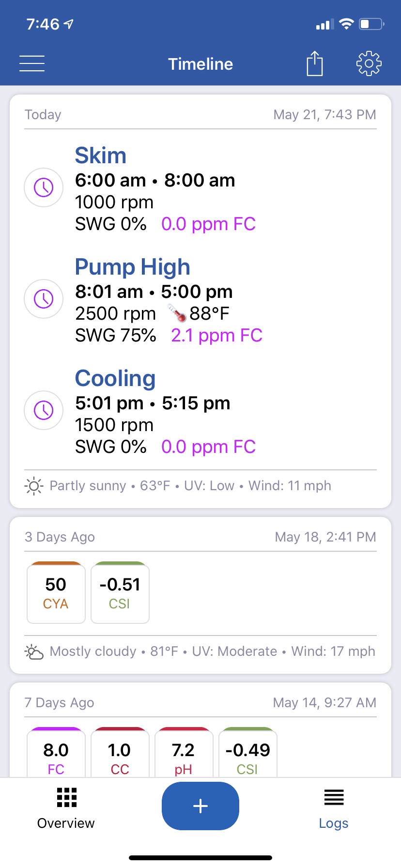Select the -0.51 CSI reading tile
The height and width of the screenshot is (868, 401).
coord(120,593)
